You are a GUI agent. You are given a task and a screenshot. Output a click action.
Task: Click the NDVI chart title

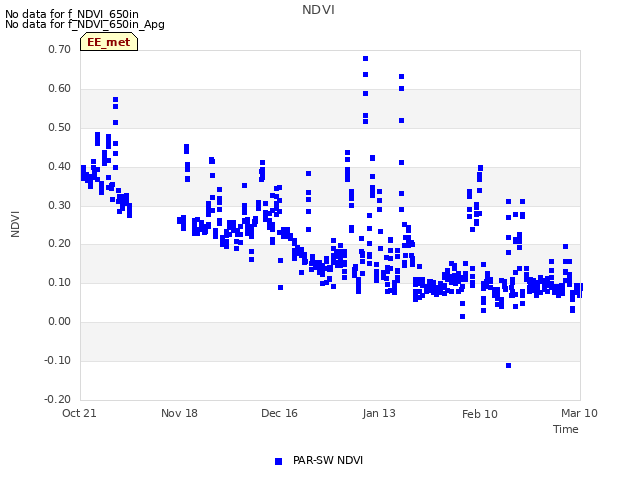pyautogui.click(x=318, y=10)
